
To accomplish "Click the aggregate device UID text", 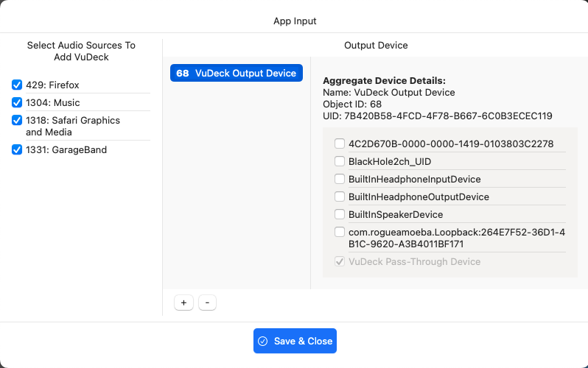I will [437, 116].
